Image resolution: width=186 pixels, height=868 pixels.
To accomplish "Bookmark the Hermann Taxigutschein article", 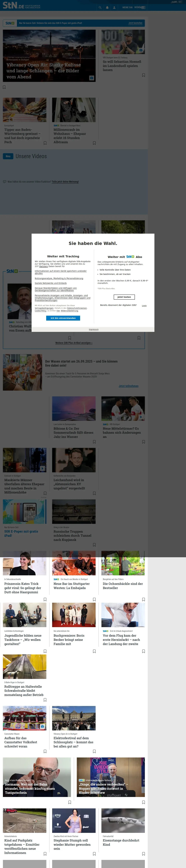I will 70,802.
